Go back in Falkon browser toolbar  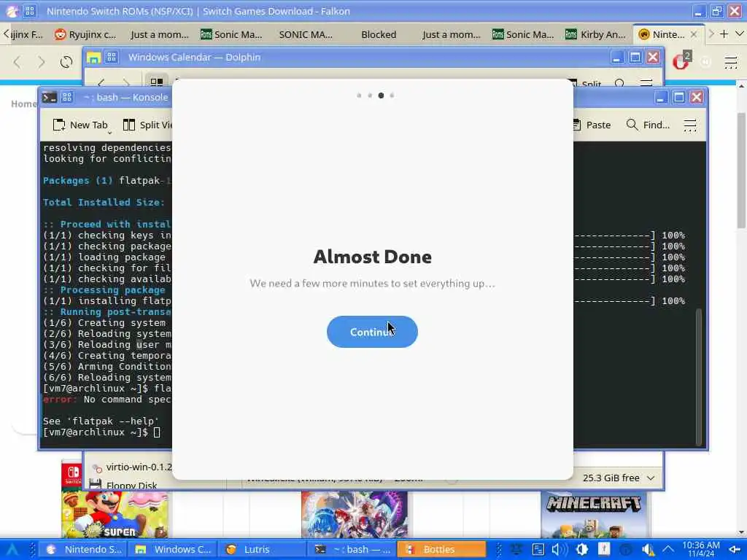point(18,62)
